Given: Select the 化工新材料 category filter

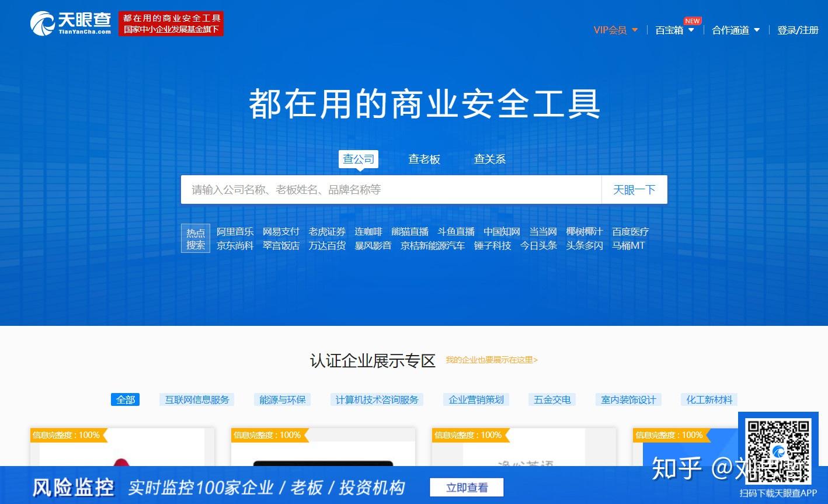Looking at the screenshot, I should pos(708,399).
